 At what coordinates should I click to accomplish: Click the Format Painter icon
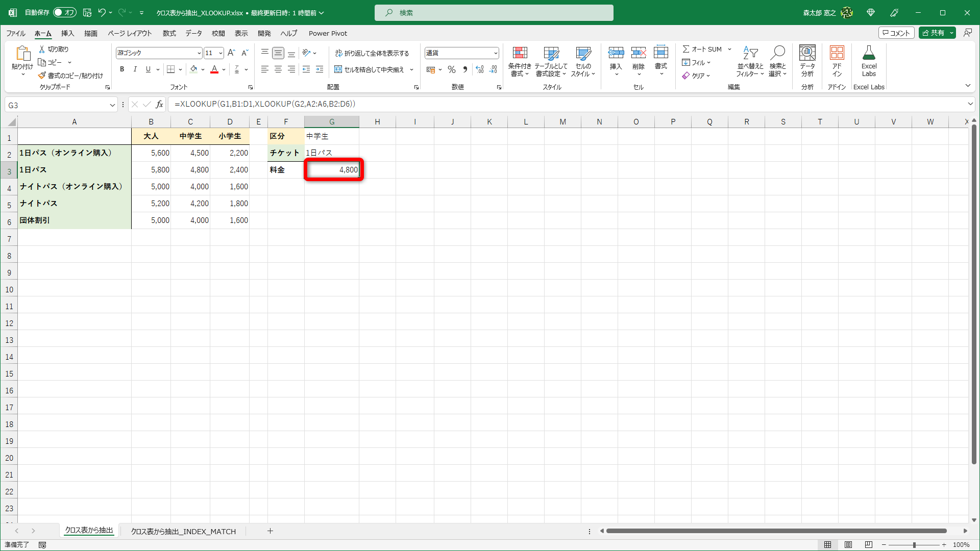pyautogui.click(x=42, y=76)
